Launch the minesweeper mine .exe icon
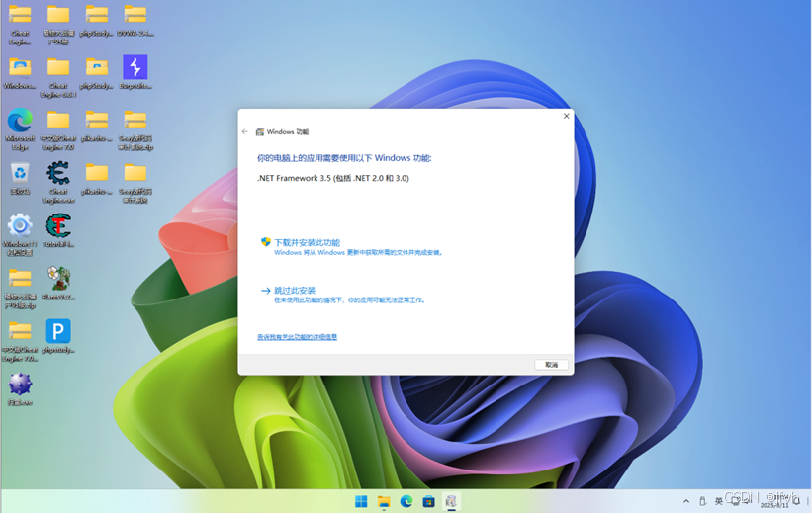Image resolution: width=812 pixels, height=513 pixels. (20, 389)
